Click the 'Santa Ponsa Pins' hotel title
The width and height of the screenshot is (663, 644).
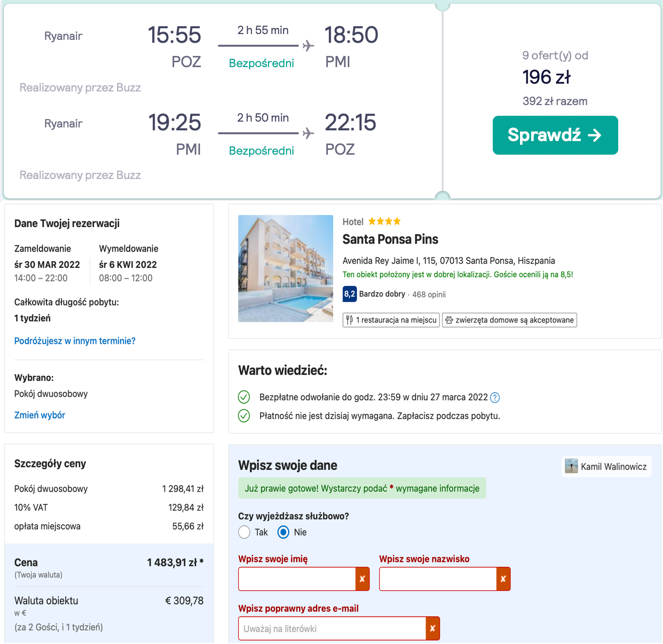click(390, 239)
